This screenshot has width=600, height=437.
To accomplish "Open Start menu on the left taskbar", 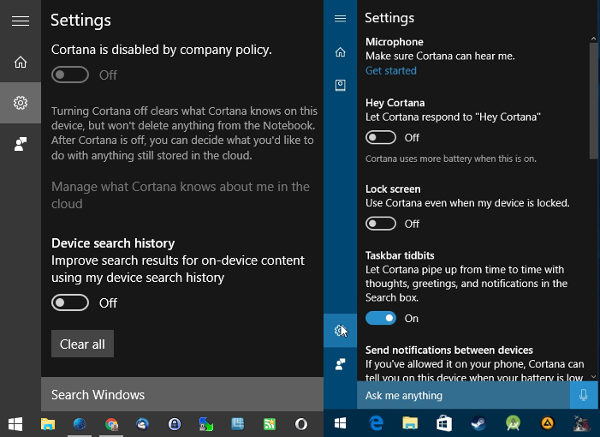I will tap(15, 424).
